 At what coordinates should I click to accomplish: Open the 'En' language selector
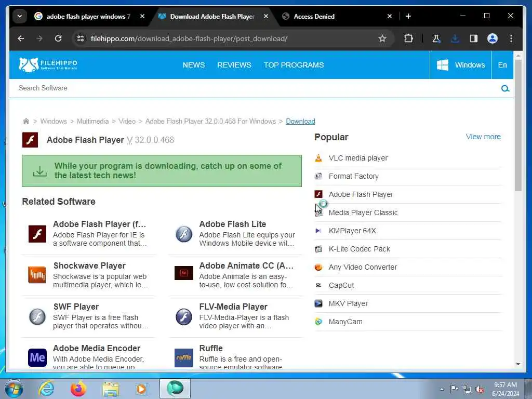[x=502, y=65]
